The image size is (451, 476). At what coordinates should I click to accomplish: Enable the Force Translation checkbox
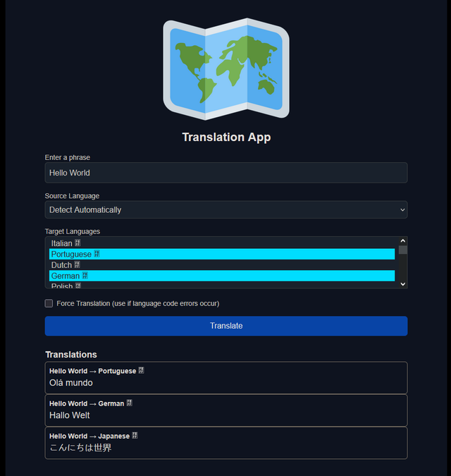pyautogui.click(x=49, y=303)
